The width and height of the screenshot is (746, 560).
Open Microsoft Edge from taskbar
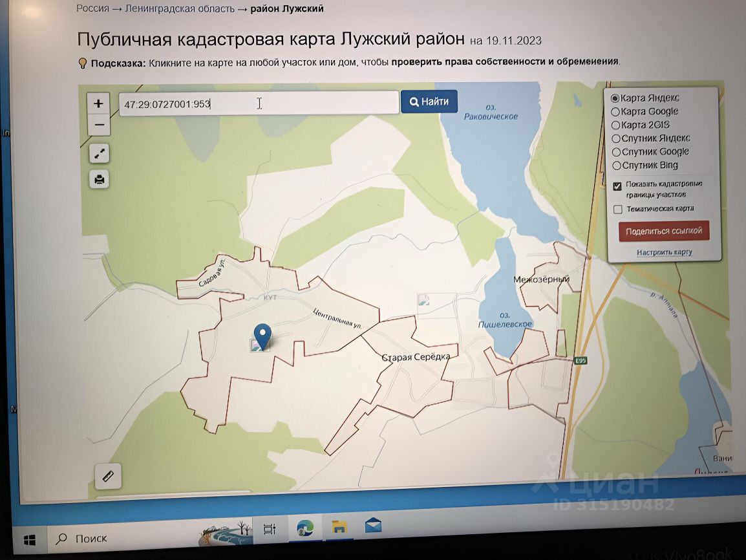pos(304,528)
